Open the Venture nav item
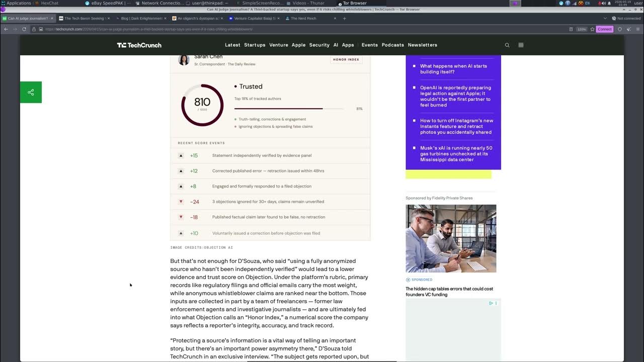The height and width of the screenshot is (362, 644). tap(279, 45)
